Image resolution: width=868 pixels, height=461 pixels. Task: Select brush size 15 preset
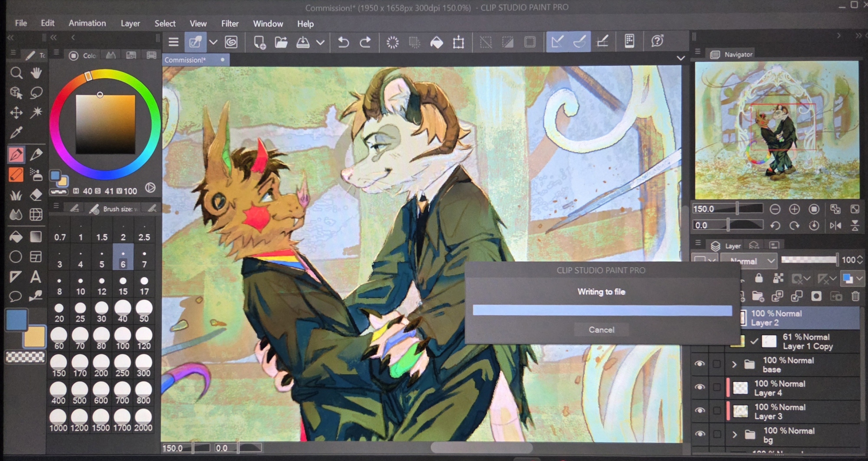click(x=123, y=285)
